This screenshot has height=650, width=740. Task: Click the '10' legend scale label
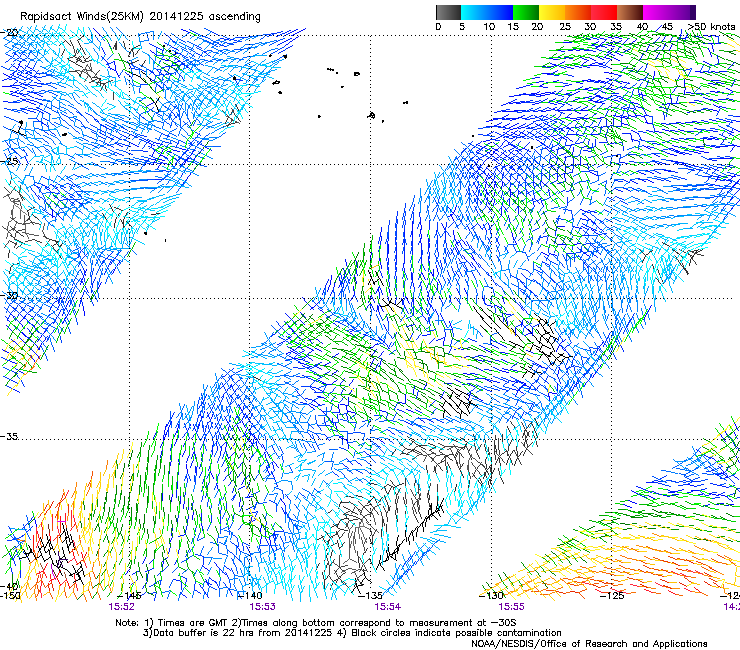tap(489, 27)
